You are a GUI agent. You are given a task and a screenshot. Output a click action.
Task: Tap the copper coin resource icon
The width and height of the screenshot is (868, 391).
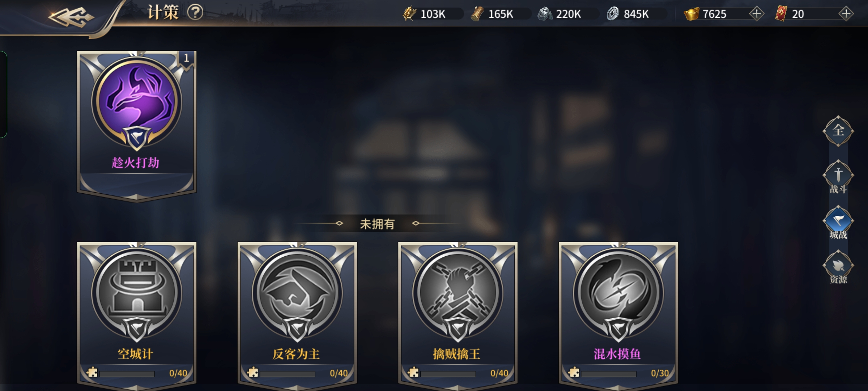(613, 14)
